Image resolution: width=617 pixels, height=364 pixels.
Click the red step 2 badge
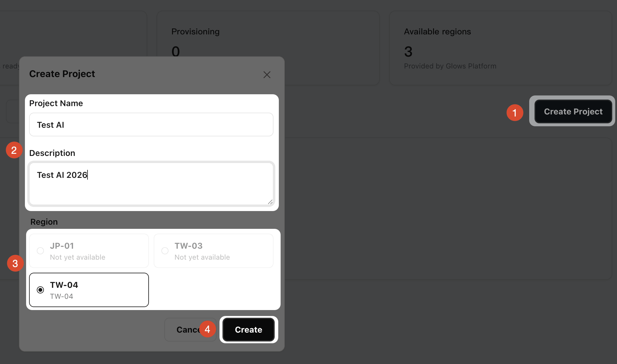pos(14,150)
